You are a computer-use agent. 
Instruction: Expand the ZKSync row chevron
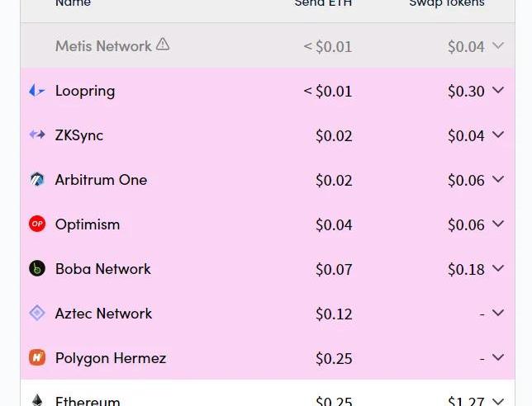click(x=497, y=135)
